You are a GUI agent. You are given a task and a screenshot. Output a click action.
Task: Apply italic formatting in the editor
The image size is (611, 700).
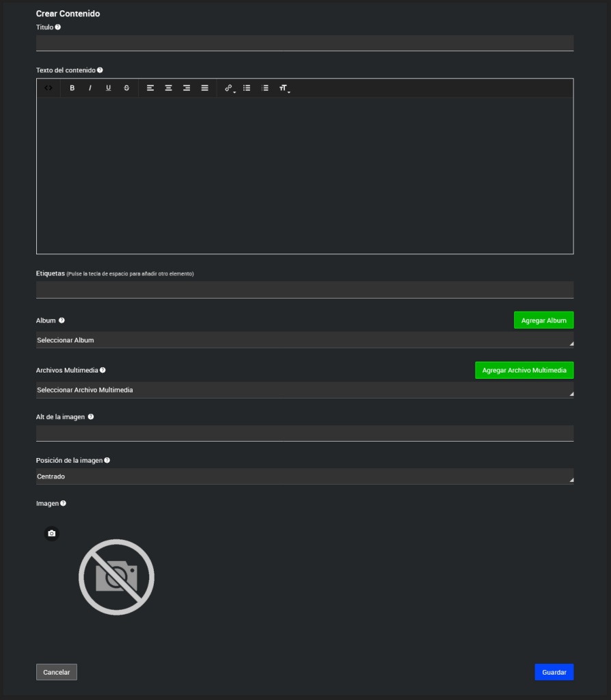pos(90,88)
